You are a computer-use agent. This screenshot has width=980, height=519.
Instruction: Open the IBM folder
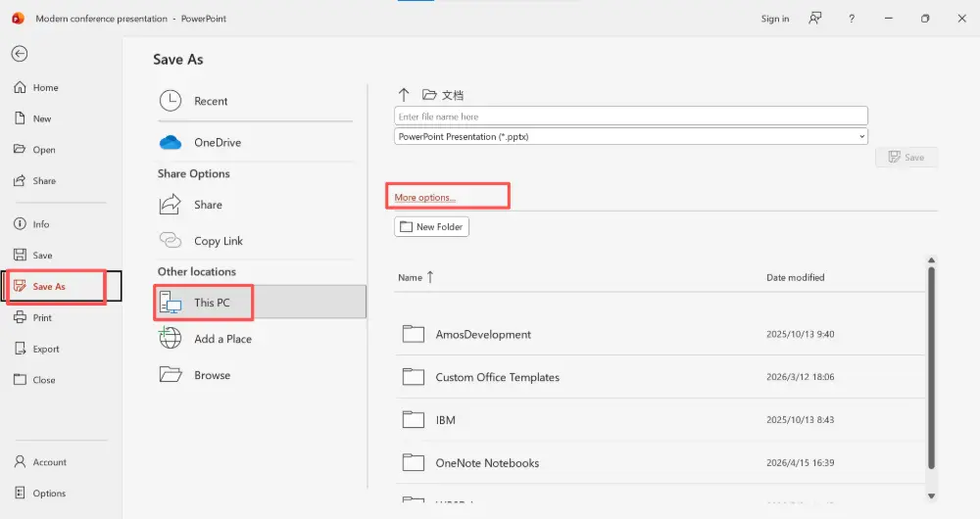660,420
